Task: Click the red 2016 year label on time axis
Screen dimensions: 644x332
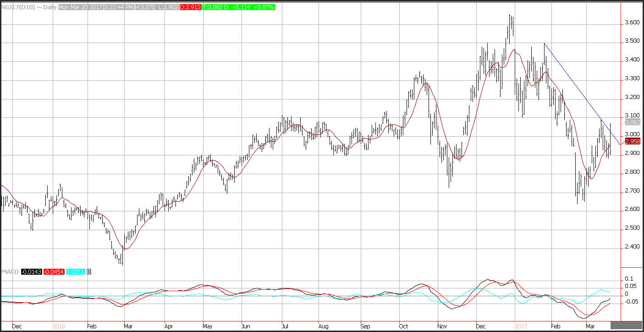Action: pos(59,326)
